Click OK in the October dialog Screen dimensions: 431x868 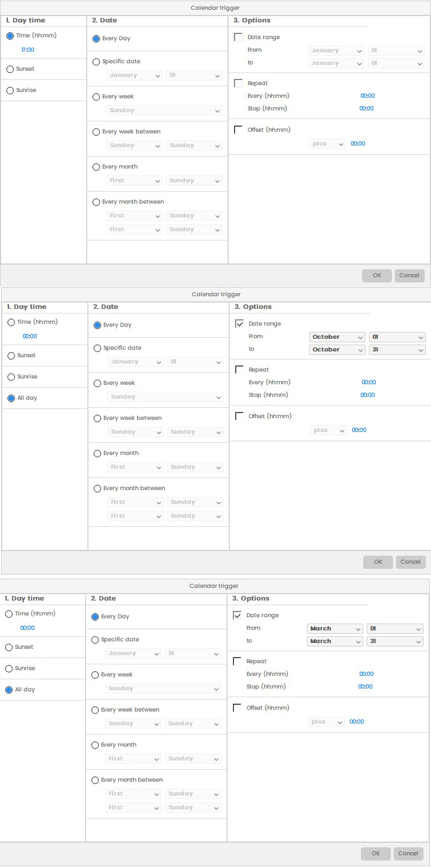click(378, 562)
